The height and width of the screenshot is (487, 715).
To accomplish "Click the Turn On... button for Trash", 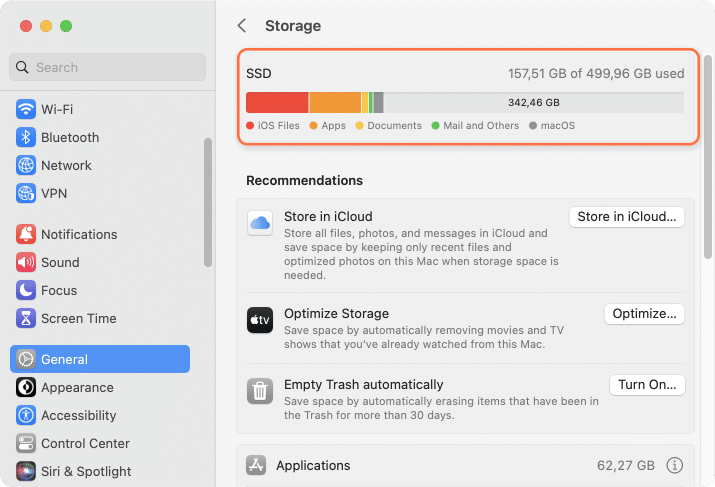I will click(x=647, y=385).
